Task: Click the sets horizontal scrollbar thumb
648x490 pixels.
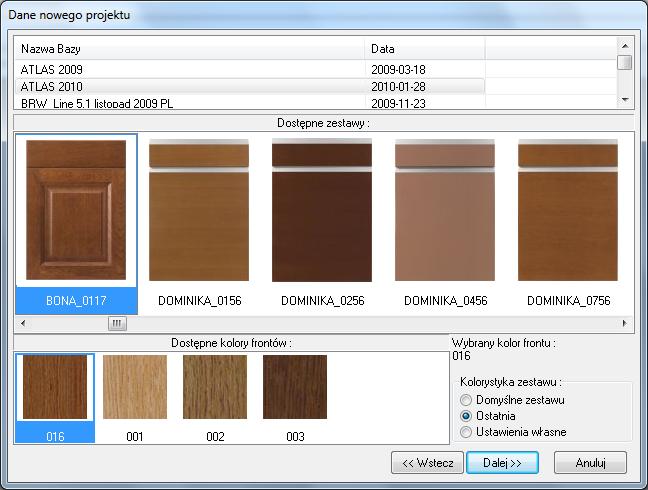Action: (117, 323)
